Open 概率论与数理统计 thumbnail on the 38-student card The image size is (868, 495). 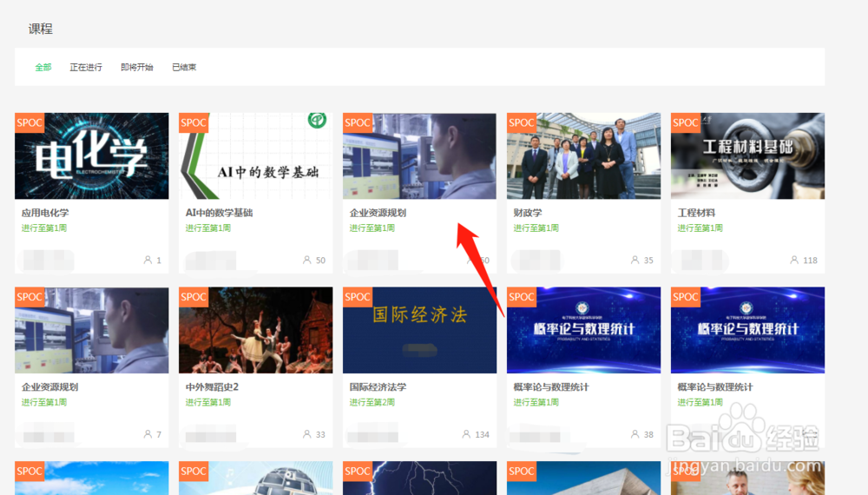point(583,330)
